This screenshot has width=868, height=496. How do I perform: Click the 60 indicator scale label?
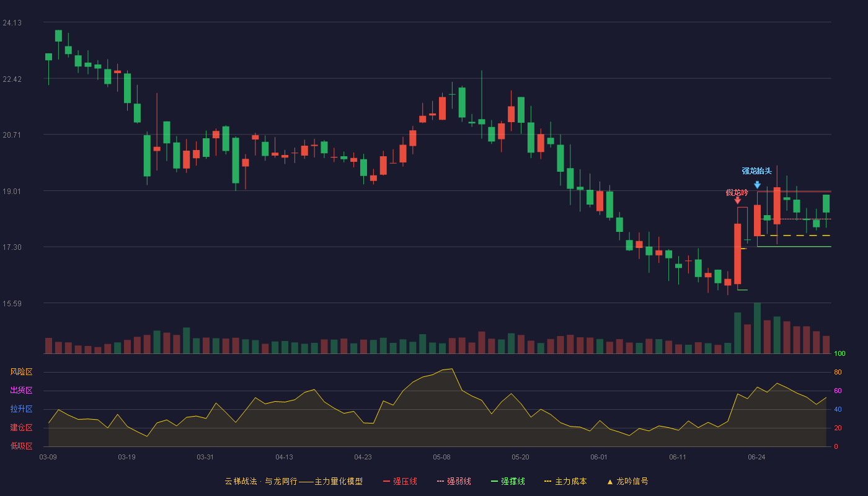pyautogui.click(x=837, y=391)
